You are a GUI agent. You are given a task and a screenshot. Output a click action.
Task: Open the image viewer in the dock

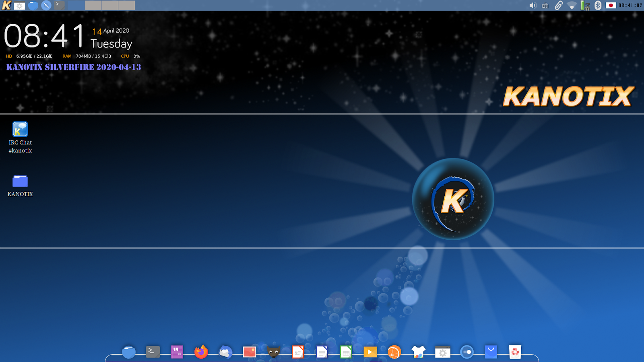(250, 352)
